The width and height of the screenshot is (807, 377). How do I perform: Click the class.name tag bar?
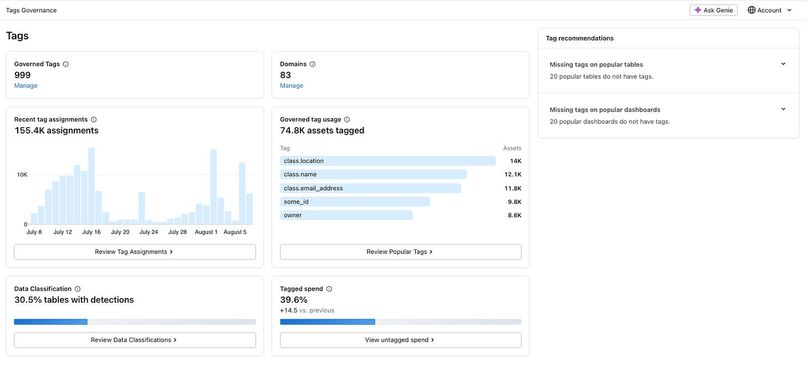click(x=373, y=174)
